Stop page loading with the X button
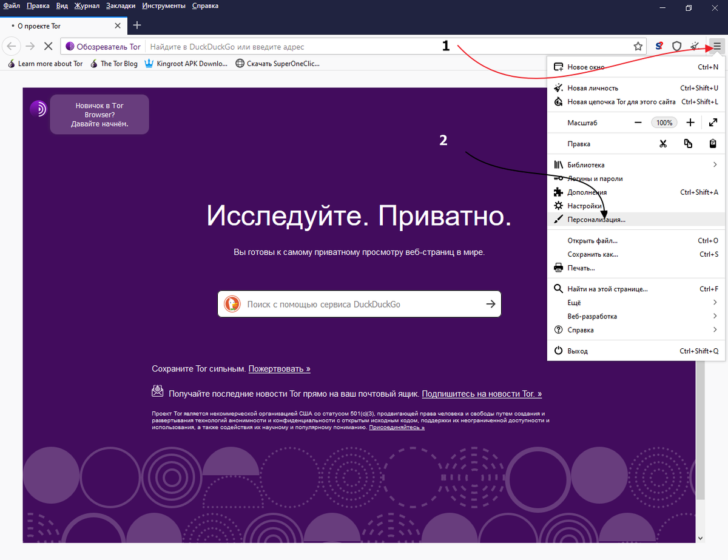This screenshot has width=728, height=560. tap(49, 46)
